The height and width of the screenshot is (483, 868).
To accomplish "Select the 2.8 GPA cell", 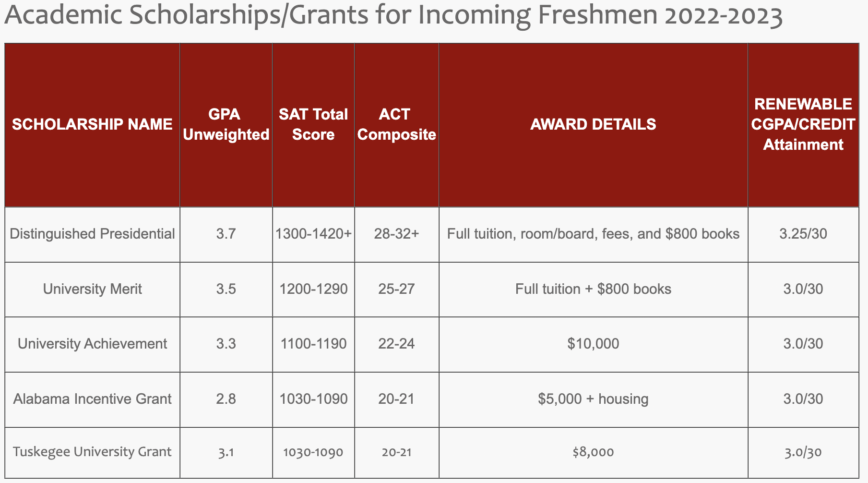I will (226, 399).
